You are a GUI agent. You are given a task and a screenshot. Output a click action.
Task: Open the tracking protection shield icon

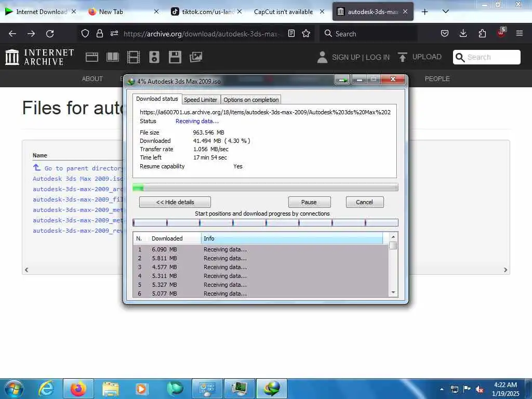(x=85, y=33)
